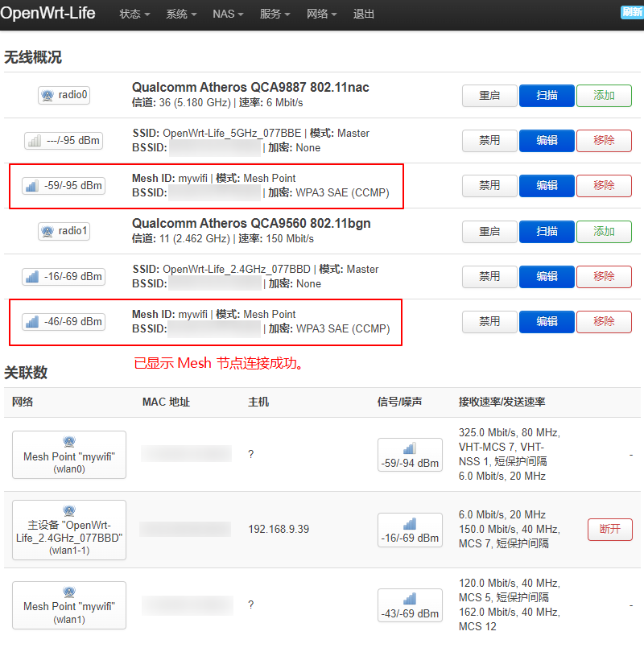Disconnect the 192.168.9.39 client
Screen dimensions: 644x652
(609, 530)
